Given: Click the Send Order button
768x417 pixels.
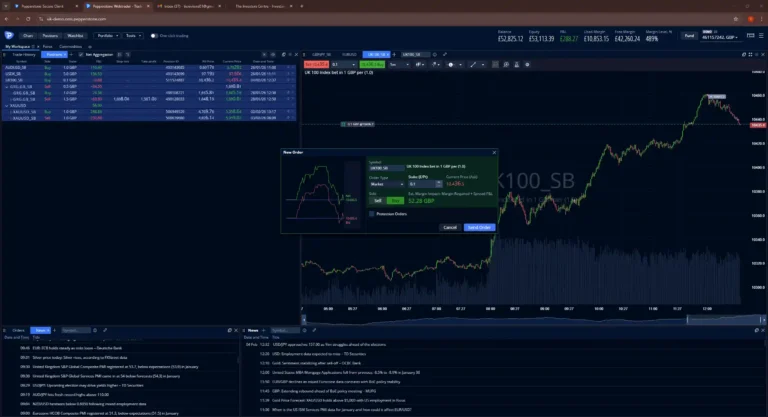Looking at the screenshot, I should (479, 227).
